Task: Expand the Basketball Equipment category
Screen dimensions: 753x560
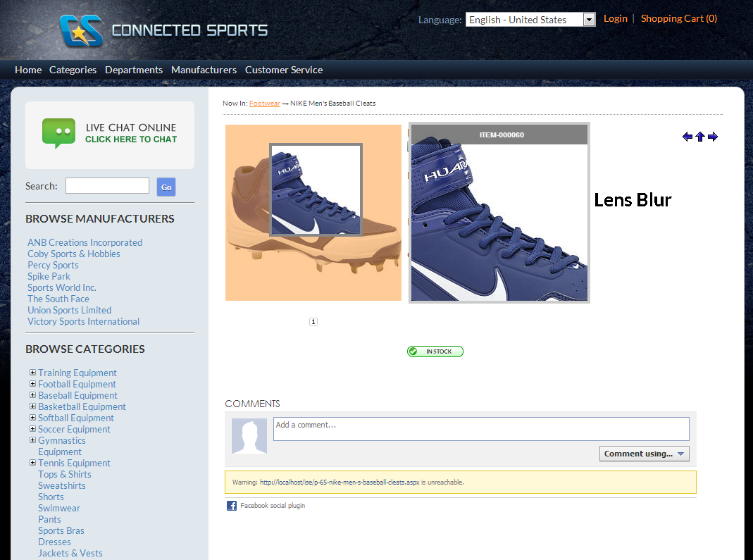Action: [x=32, y=406]
